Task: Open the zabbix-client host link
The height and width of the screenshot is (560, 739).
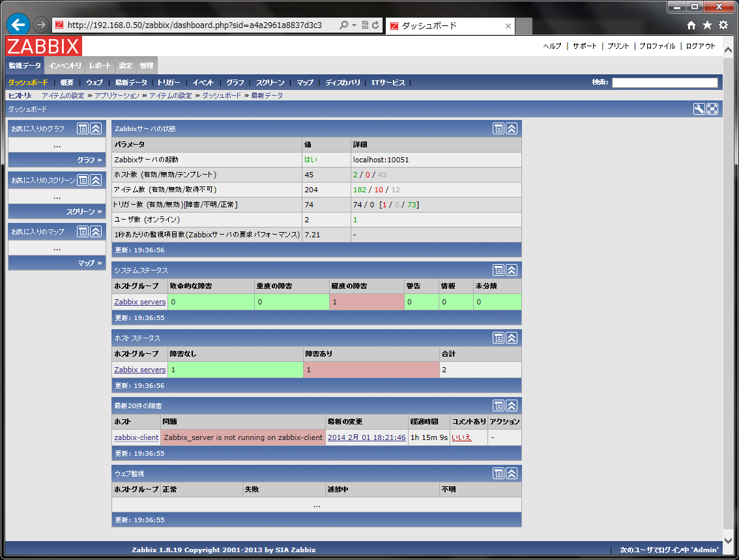Action: pyautogui.click(x=136, y=437)
